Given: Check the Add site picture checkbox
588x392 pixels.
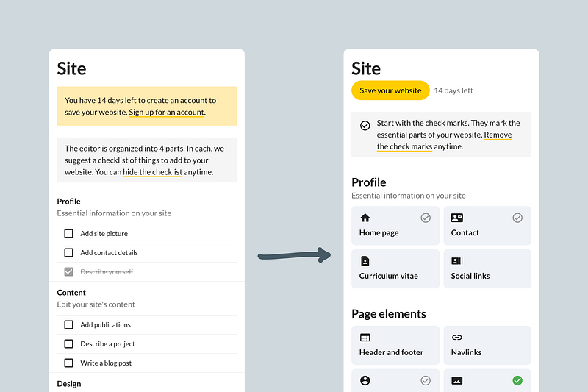Looking at the screenshot, I should [x=68, y=233].
